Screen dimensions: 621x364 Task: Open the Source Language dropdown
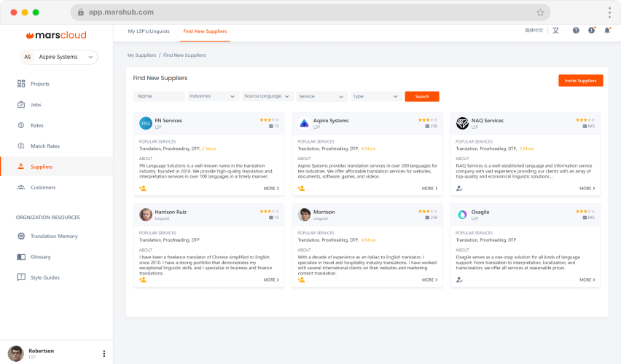(267, 96)
